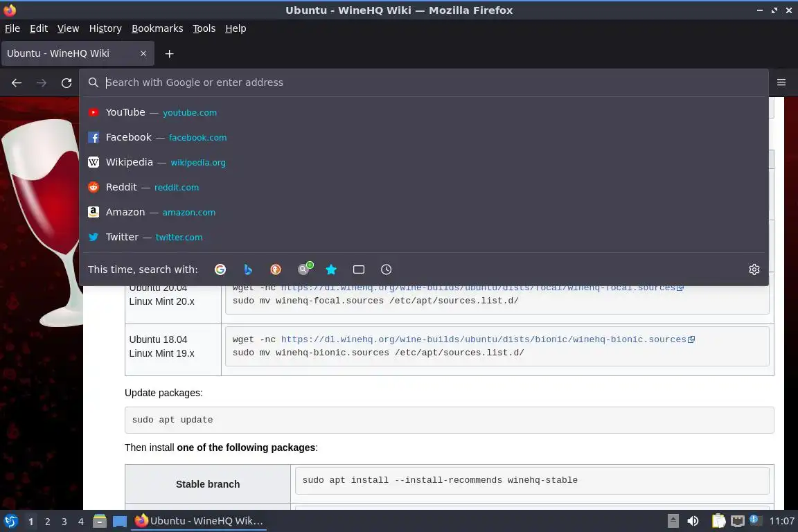The height and width of the screenshot is (532, 798).
Task: Open the network tray icon
Action: point(738,521)
